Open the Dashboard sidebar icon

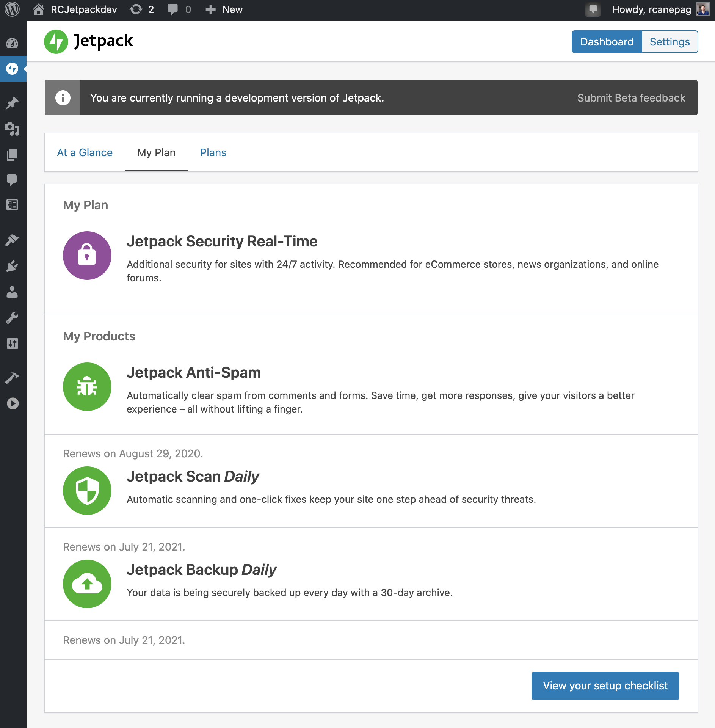click(x=13, y=43)
